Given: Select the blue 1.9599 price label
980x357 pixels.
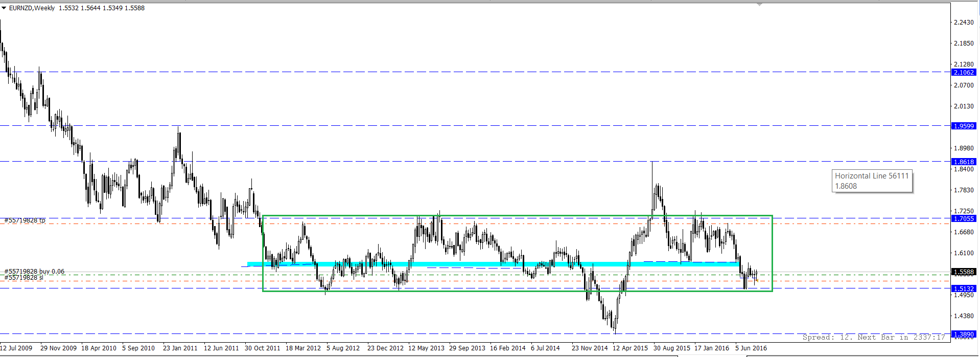Looking at the screenshot, I should [x=964, y=126].
